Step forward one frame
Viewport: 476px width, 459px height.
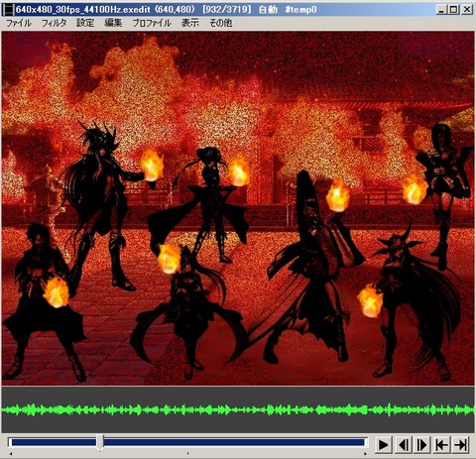(x=422, y=445)
